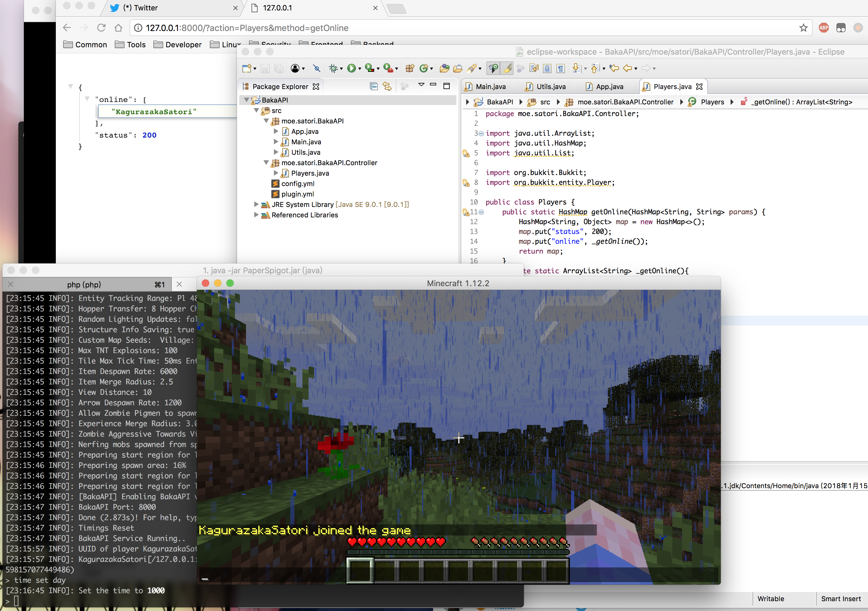Open the Run button dropdown arrow
Image resolution: width=868 pixels, height=611 pixels.
coord(359,69)
